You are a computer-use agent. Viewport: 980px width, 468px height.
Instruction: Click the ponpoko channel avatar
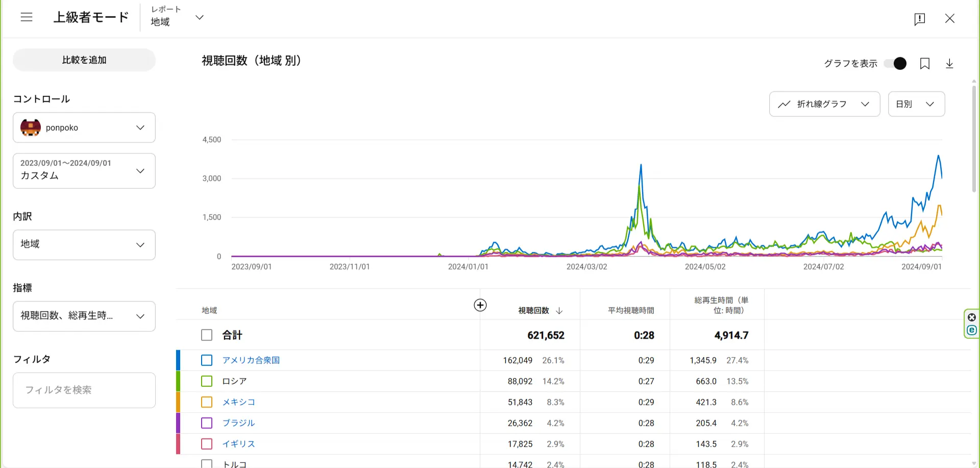[x=31, y=128]
